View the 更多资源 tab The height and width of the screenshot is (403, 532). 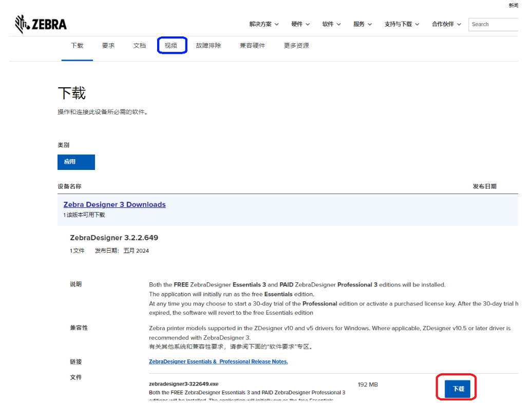[296, 45]
